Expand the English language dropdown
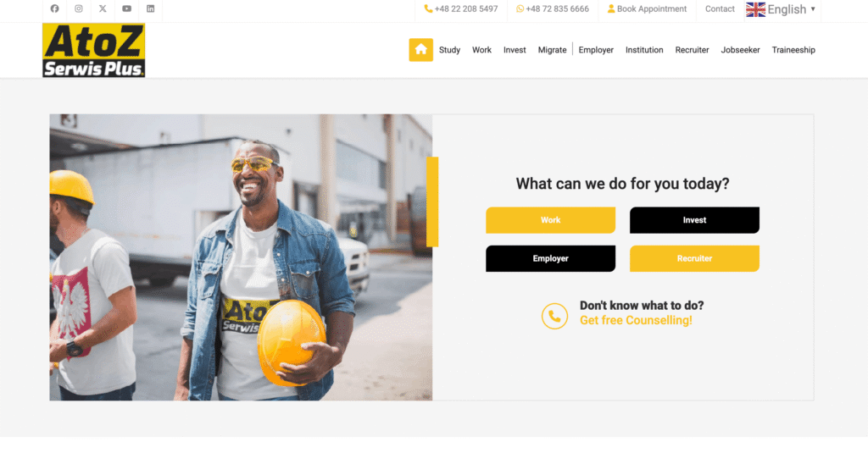The height and width of the screenshot is (453, 868). click(x=781, y=9)
